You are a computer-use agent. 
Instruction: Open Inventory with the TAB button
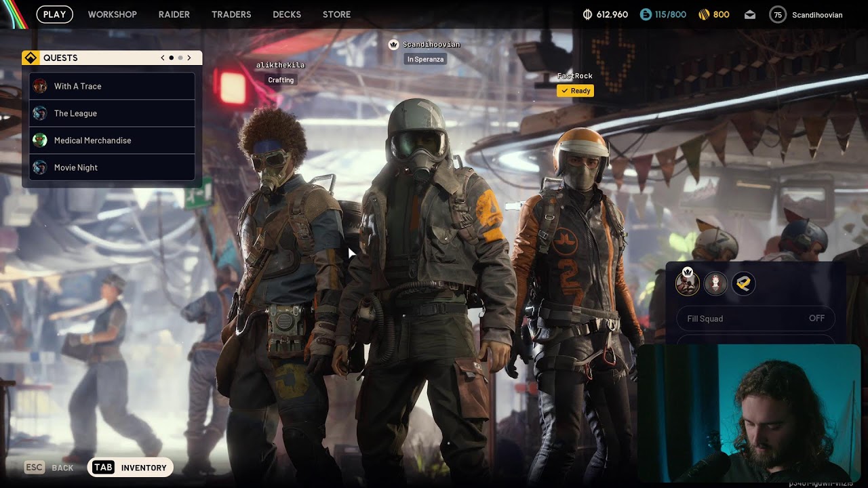pos(130,468)
